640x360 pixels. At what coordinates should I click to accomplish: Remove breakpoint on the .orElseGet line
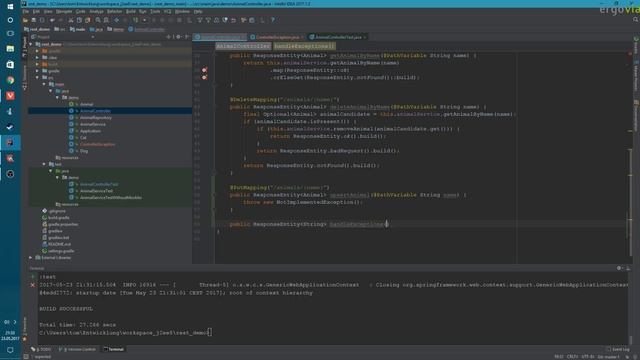tap(204, 78)
